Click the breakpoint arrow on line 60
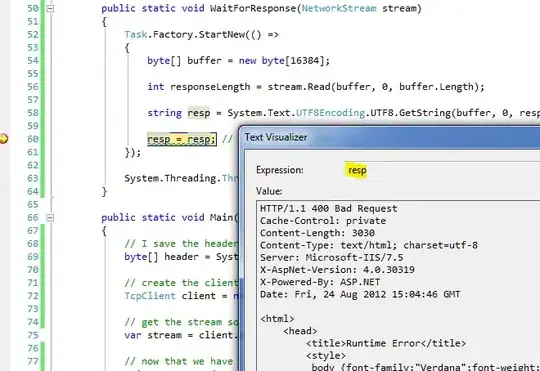Screen dimensions: 540x371 [3, 139]
